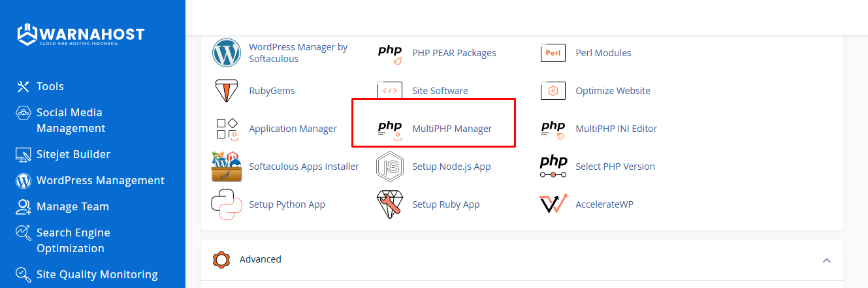Click the WarnaHost logo
Viewport: 868px width, 288px height.
(x=81, y=35)
